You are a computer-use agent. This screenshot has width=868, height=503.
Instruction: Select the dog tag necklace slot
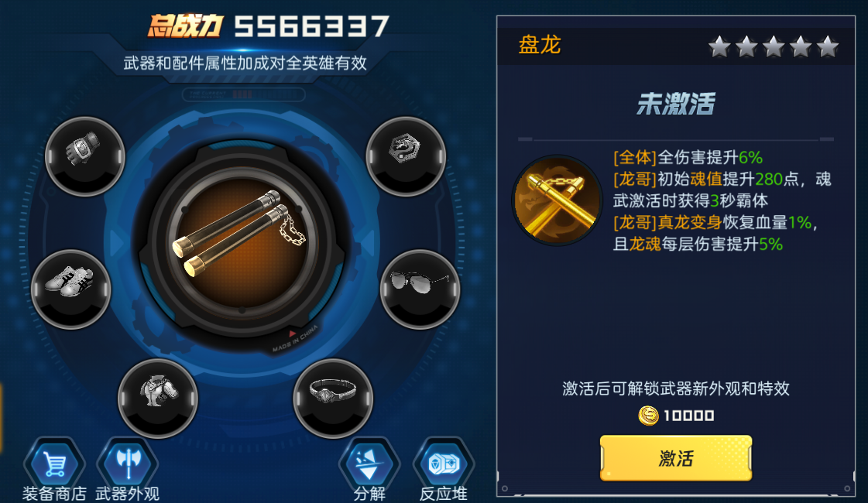158,398
